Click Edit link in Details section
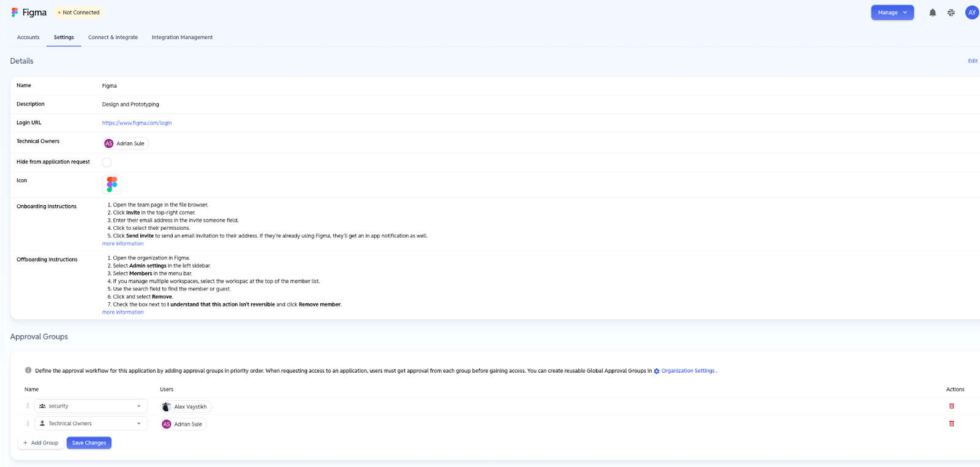Viewport: 980px width, 467px height. click(973, 61)
